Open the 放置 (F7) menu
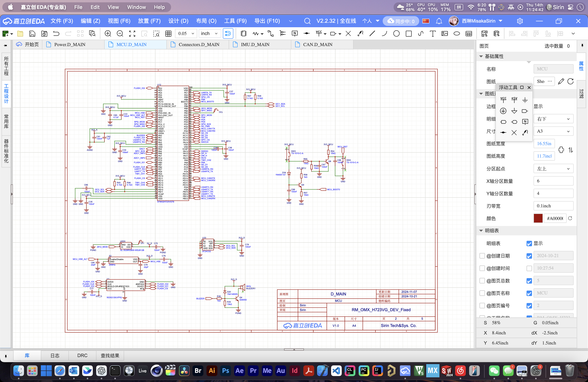 pos(149,21)
